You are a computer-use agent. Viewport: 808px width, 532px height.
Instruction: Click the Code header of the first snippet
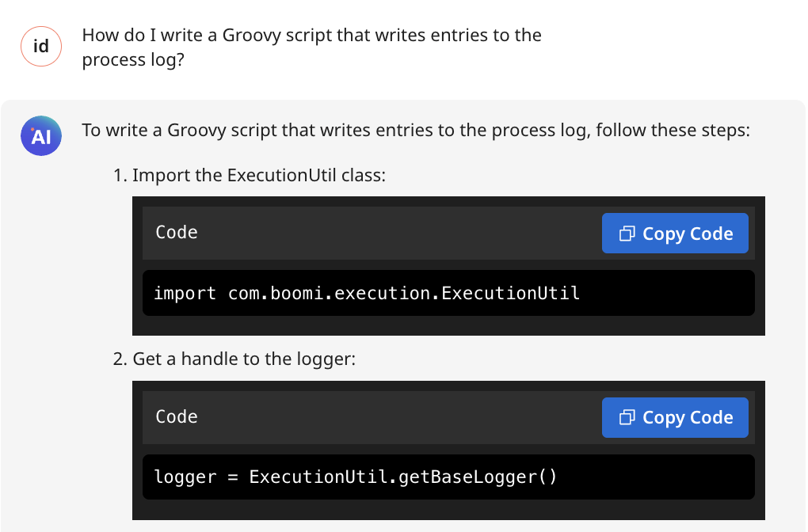(176, 232)
